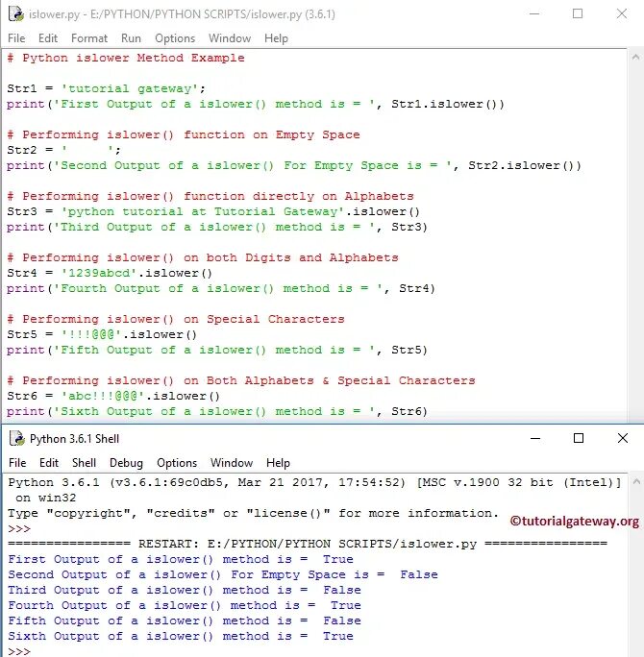Click editor scrollbar up arrow
The image size is (644, 657).
pyautogui.click(x=635, y=57)
